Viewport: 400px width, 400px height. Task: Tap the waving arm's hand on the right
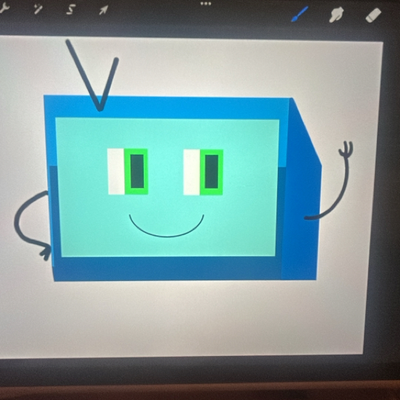346,149
